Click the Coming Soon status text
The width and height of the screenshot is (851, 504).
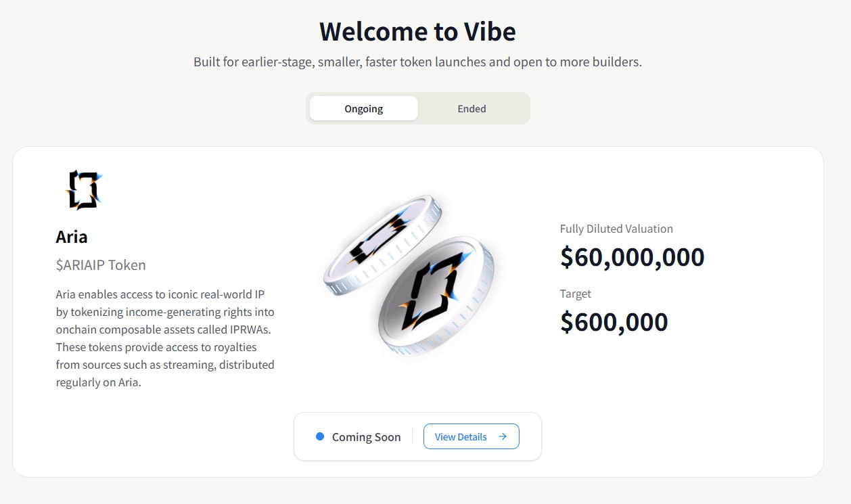point(366,437)
